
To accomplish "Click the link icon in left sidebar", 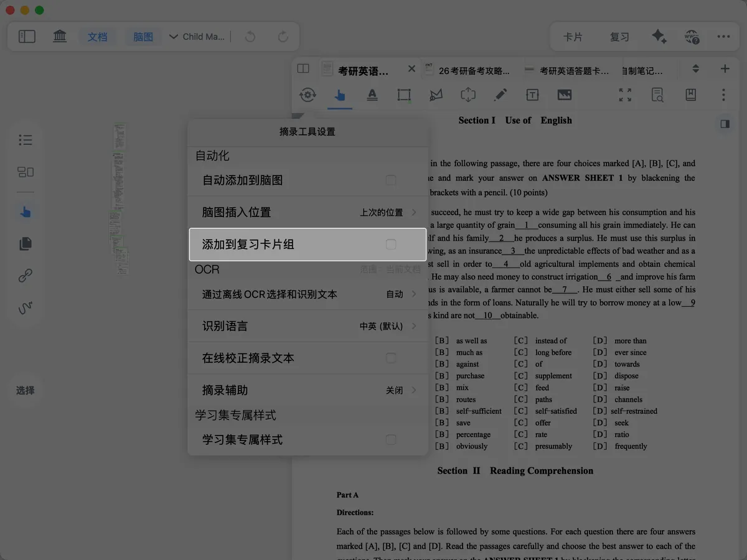I will 26,275.
